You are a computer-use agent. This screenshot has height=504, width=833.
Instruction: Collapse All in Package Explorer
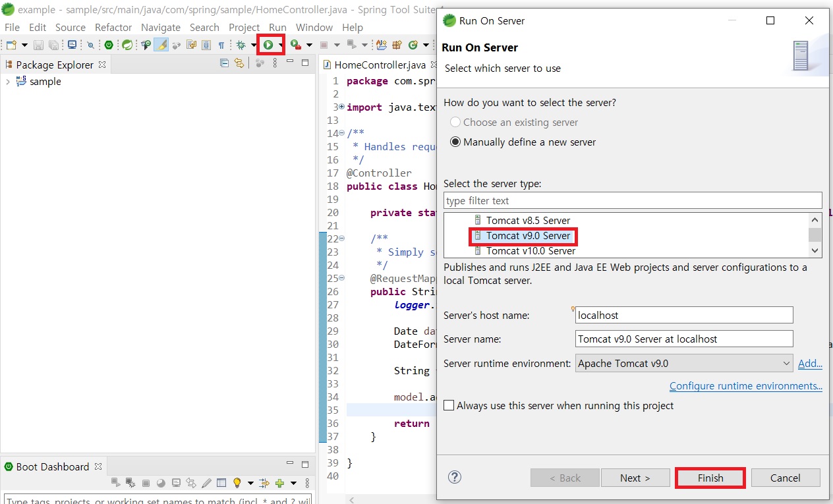[x=224, y=63]
